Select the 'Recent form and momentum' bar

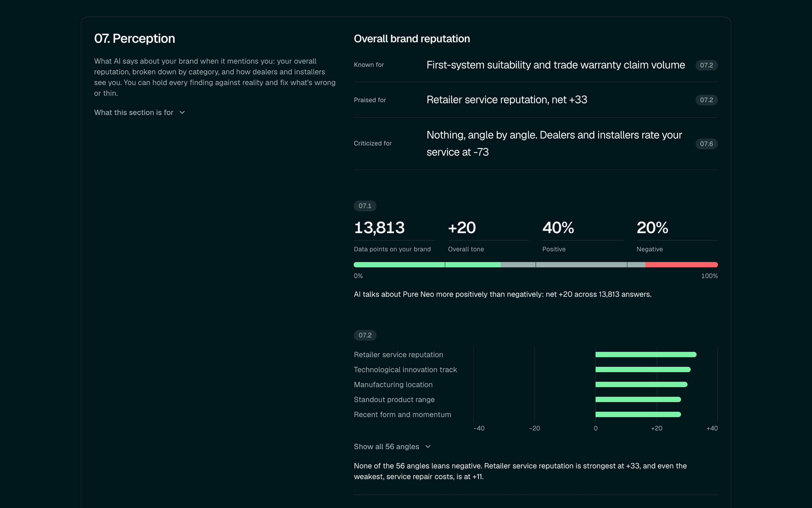tap(638, 415)
